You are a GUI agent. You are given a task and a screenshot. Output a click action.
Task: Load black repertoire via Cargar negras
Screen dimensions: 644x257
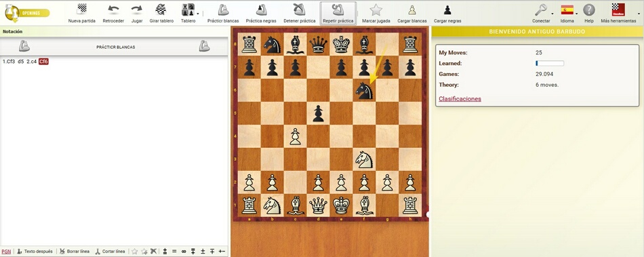[447, 13]
